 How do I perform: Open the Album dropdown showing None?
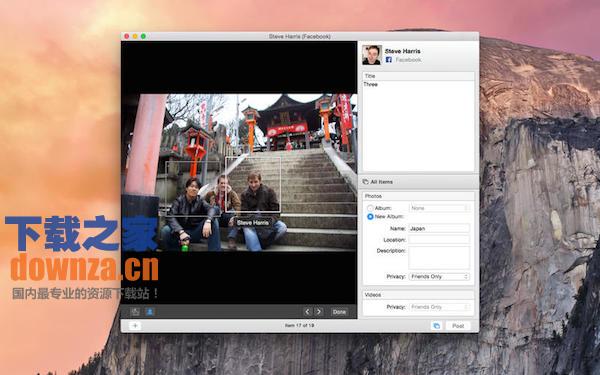(x=439, y=208)
